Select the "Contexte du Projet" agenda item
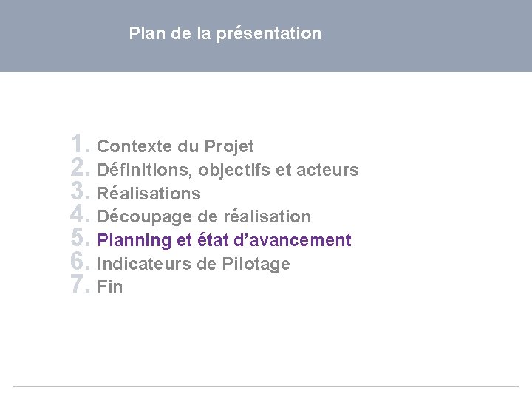 point(175,146)
